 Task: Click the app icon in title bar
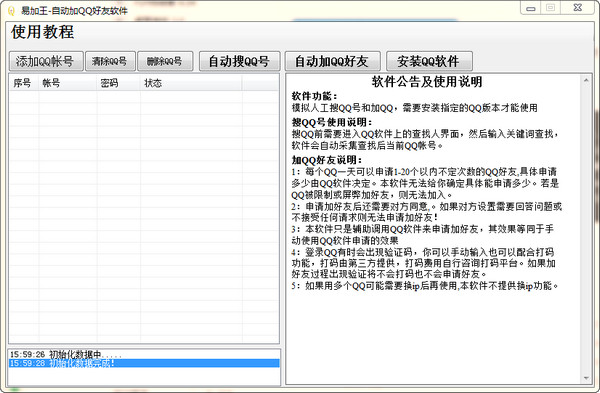tap(11, 10)
